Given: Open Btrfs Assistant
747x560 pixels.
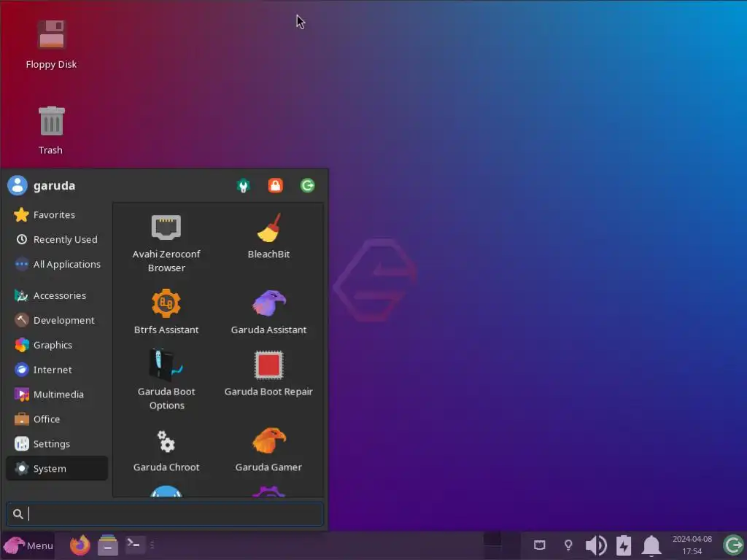Looking at the screenshot, I should click(166, 311).
